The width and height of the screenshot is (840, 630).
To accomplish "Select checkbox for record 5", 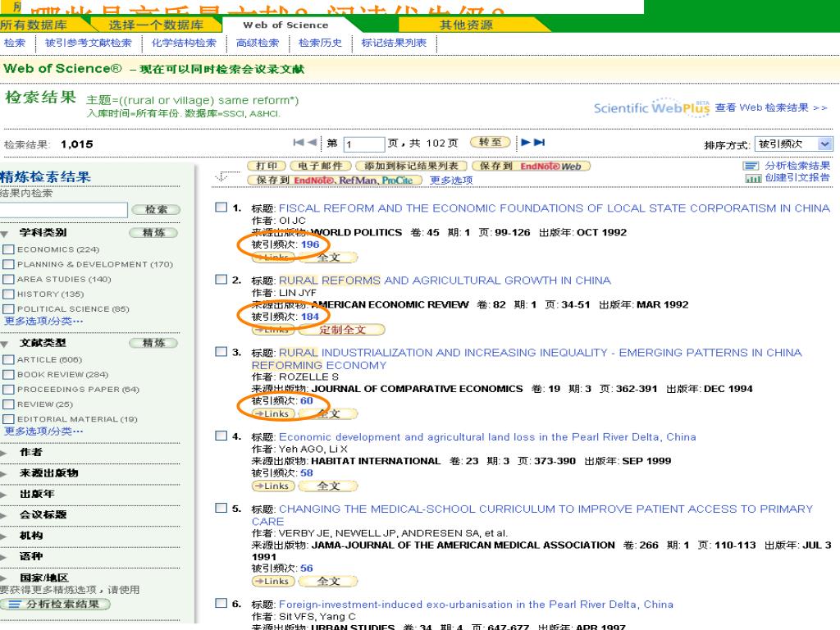I will click(221, 508).
